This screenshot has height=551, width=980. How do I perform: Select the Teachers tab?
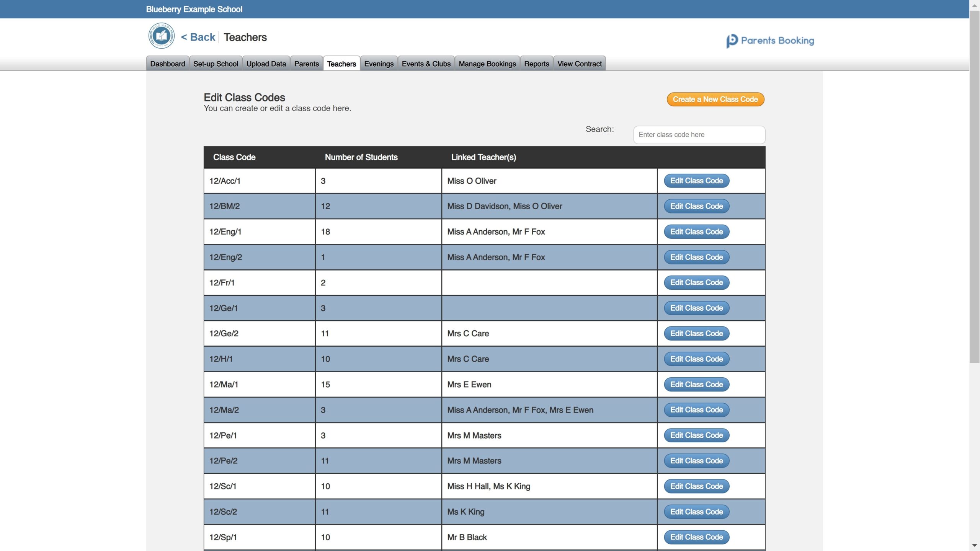[341, 64]
